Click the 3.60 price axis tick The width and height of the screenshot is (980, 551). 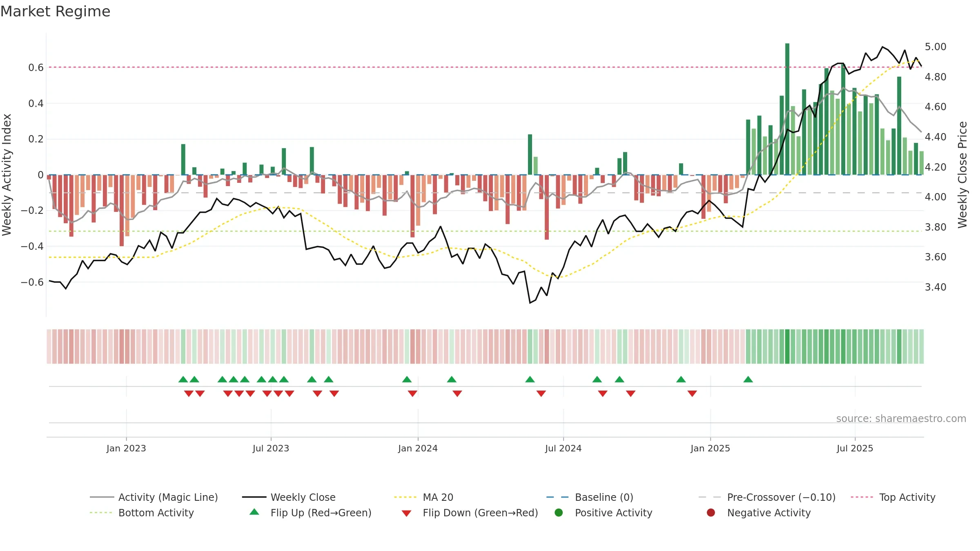pos(935,257)
